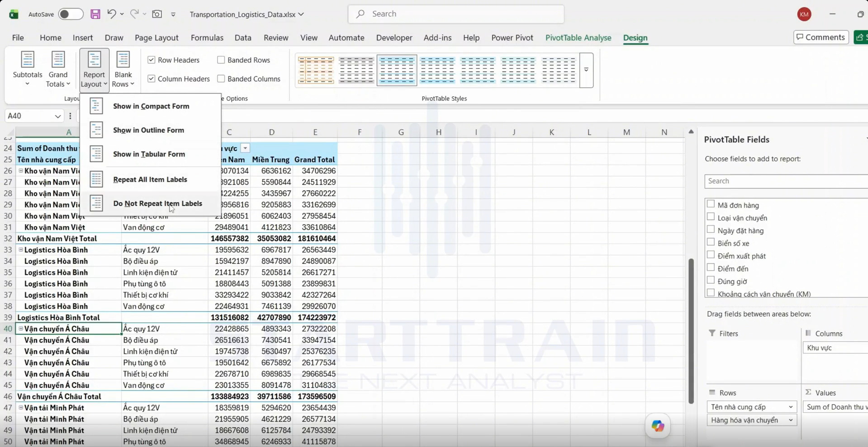Viewport: 868px width, 447px height.
Task: Select the highlighted blue PivotTable style
Action: [x=397, y=70]
